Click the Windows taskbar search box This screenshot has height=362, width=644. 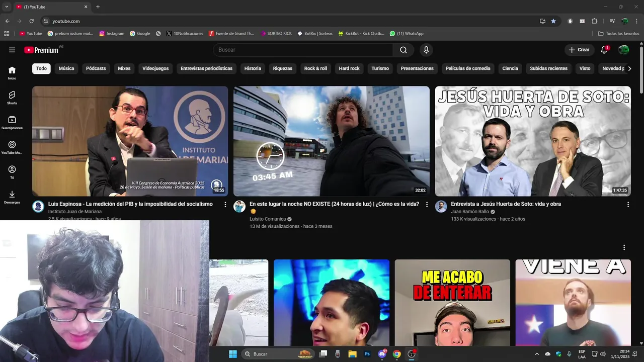coord(277,354)
